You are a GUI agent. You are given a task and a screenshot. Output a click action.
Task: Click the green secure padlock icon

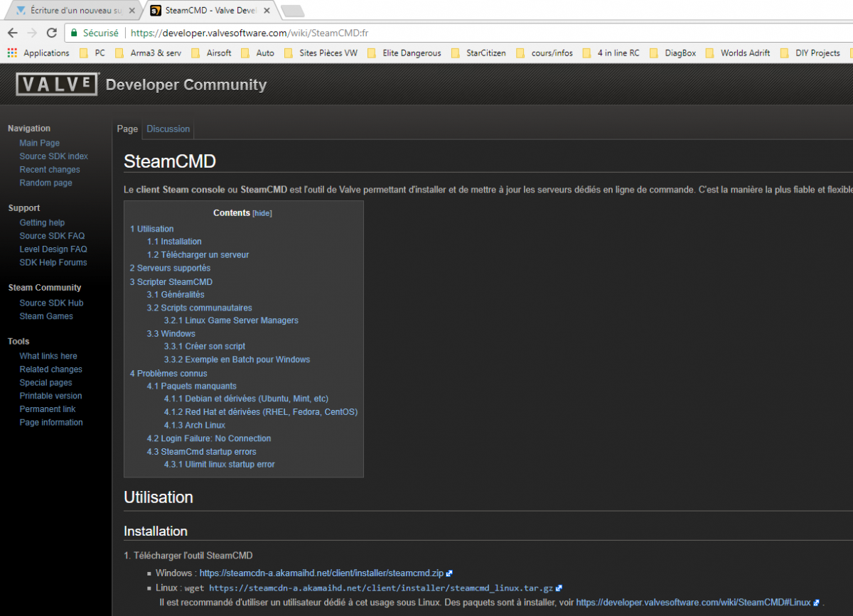[x=73, y=33]
